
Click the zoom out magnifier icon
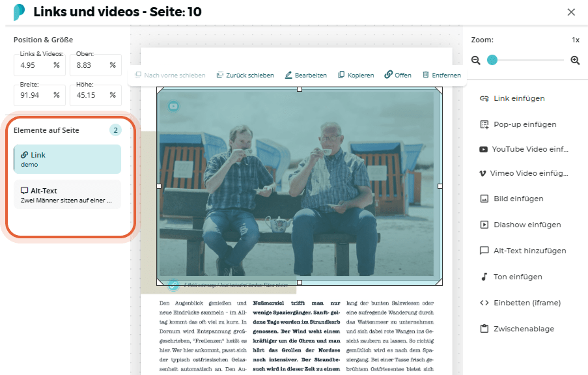coord(476,60)
